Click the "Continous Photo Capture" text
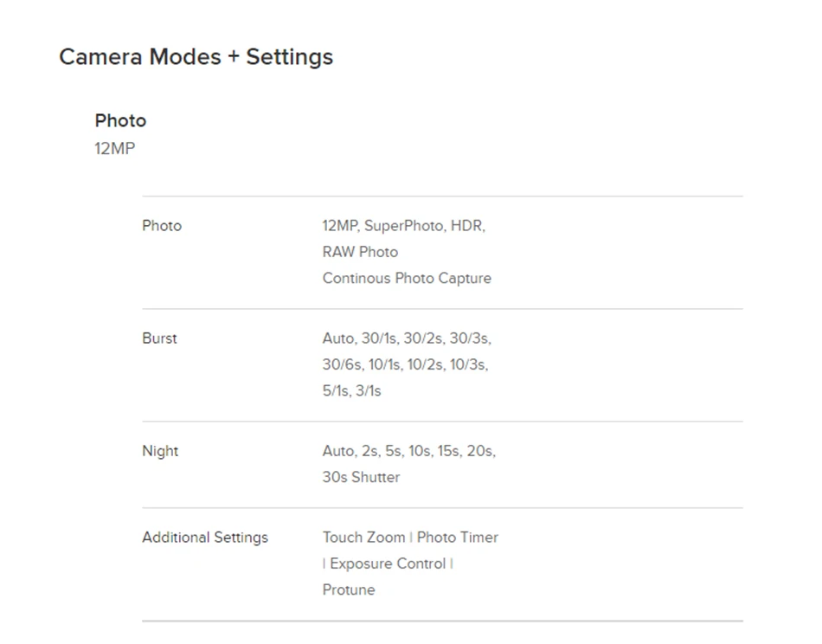This screenshot has width=822, height=644. (x=407, y=278)
